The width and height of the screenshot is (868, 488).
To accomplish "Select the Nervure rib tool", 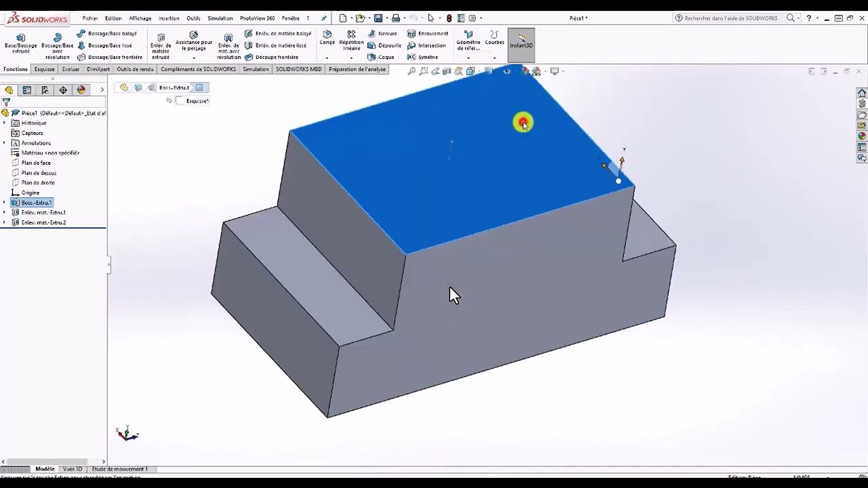I will 382,33.
